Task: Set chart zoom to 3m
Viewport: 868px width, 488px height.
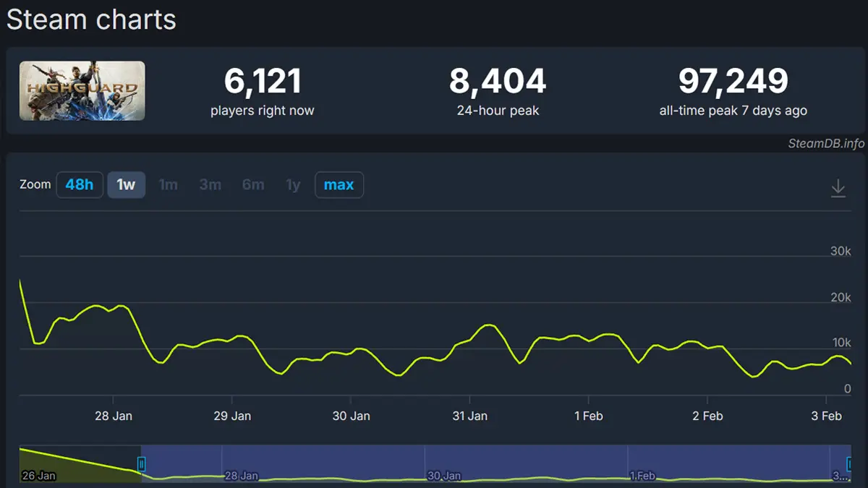Action: pyautogui.click(x=210, y=185)
